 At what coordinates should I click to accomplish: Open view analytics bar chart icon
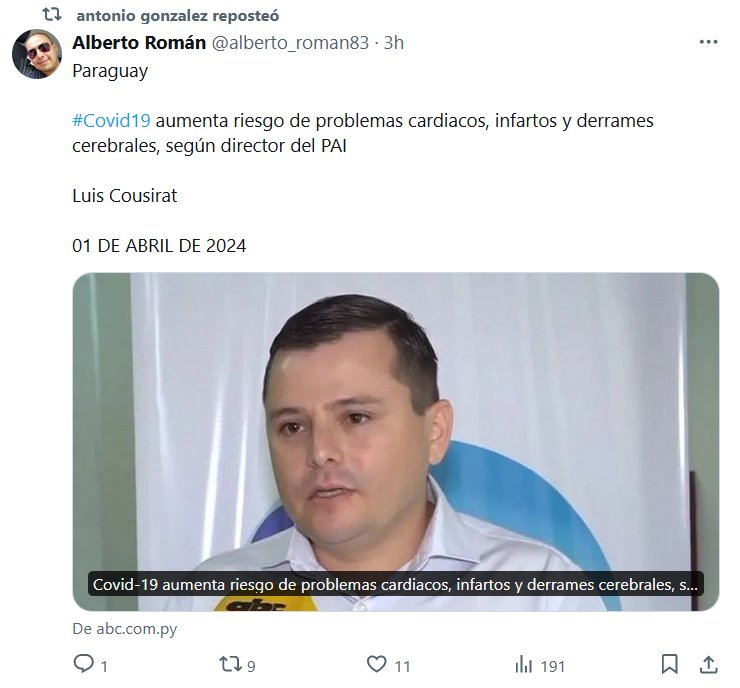[x=523, y=664]
